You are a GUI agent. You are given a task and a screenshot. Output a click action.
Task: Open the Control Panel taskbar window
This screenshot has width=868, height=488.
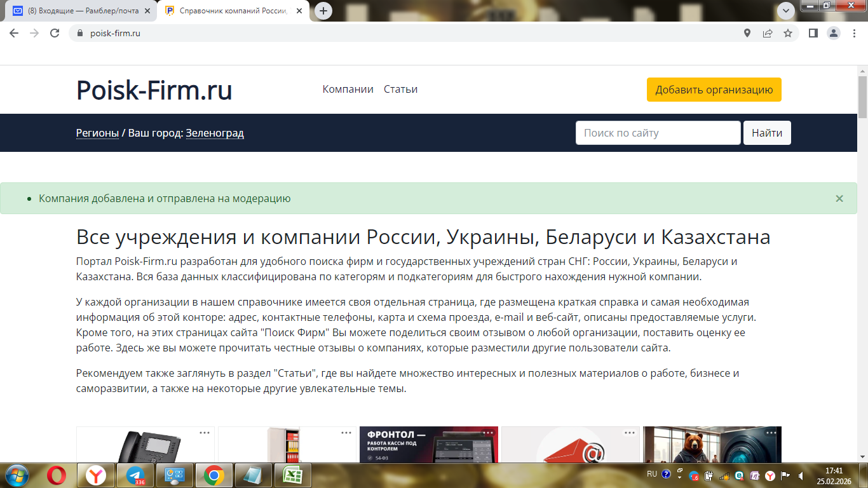[175, 475]
